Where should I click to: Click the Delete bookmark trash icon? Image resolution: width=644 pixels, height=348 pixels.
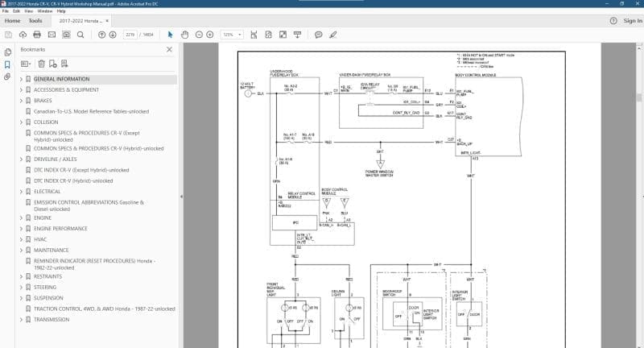41,64
